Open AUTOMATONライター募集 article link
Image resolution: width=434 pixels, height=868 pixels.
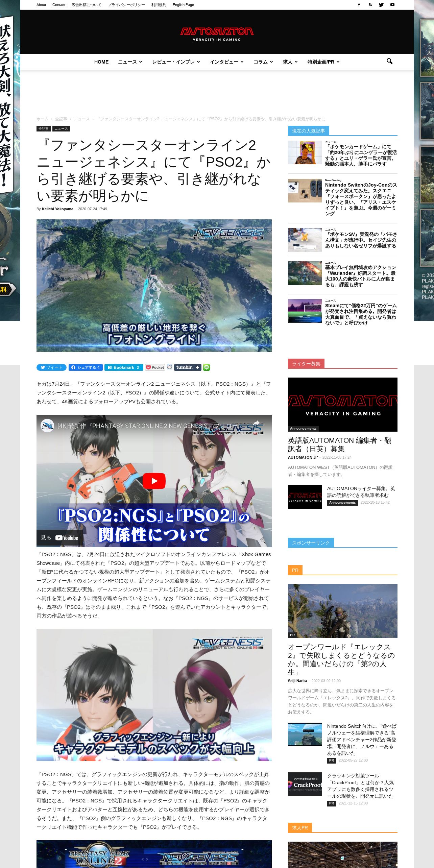(x=361, y=492)
